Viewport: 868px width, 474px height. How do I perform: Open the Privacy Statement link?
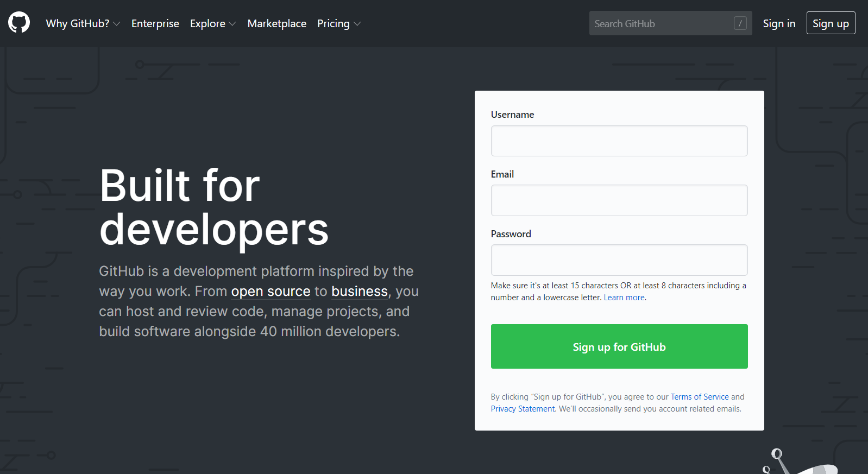pyautogui.click(x=523, y=409)
